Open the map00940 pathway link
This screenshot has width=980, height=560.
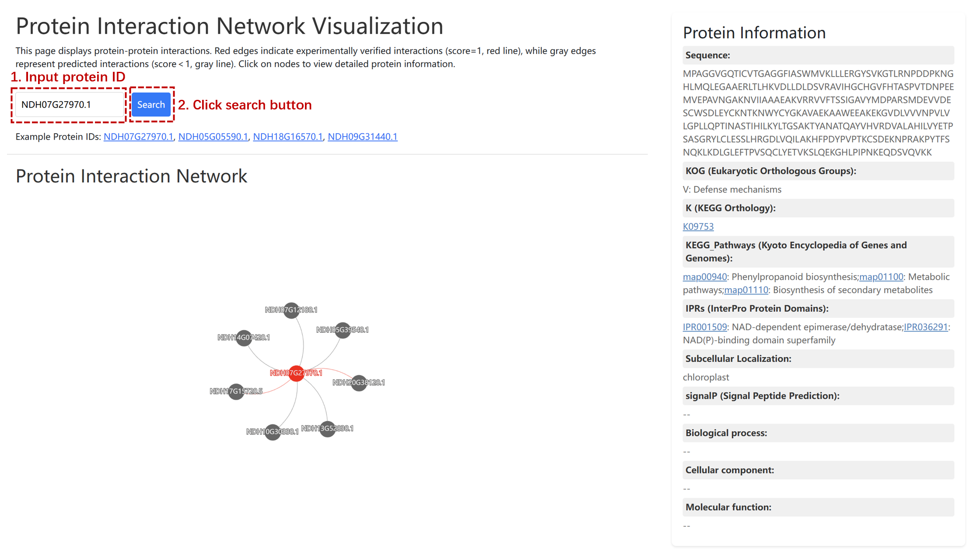[x=704, y=277]
